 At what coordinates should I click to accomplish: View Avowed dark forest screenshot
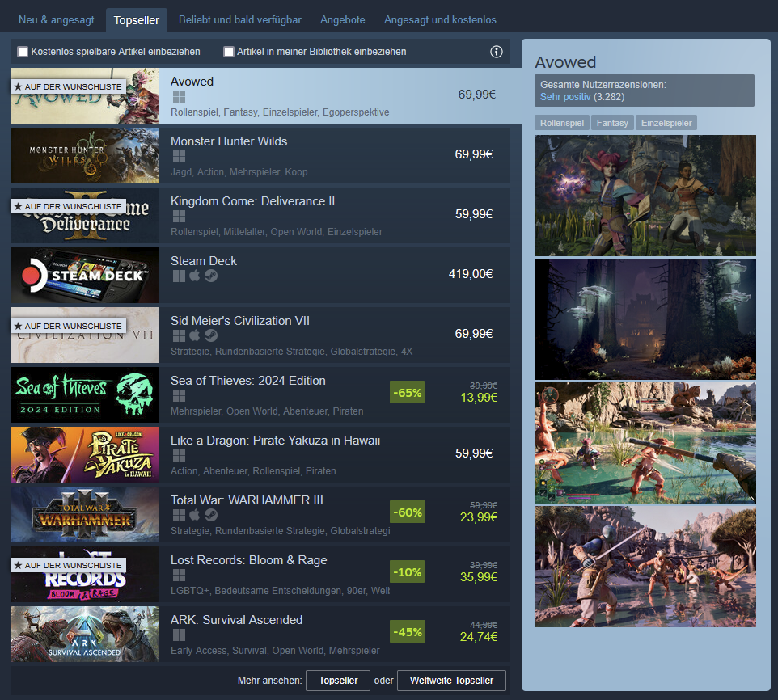[645, 318]
